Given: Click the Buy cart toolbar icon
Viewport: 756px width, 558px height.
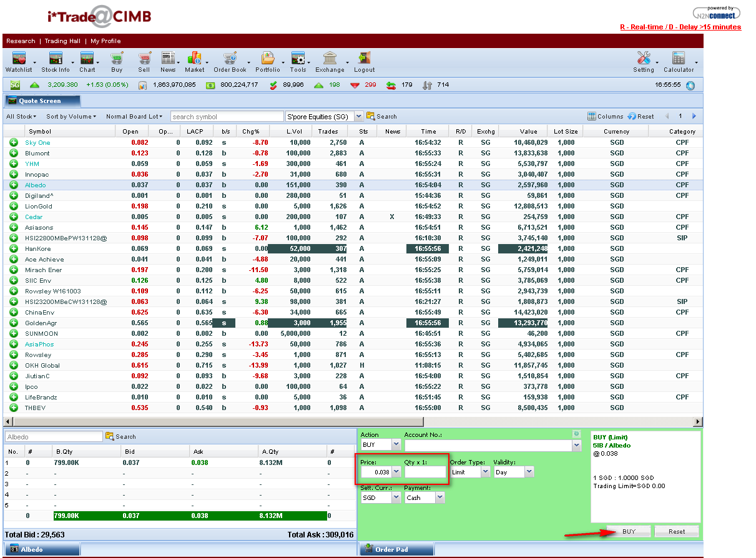Looking at the screenshot, I should tap(117, 59).
